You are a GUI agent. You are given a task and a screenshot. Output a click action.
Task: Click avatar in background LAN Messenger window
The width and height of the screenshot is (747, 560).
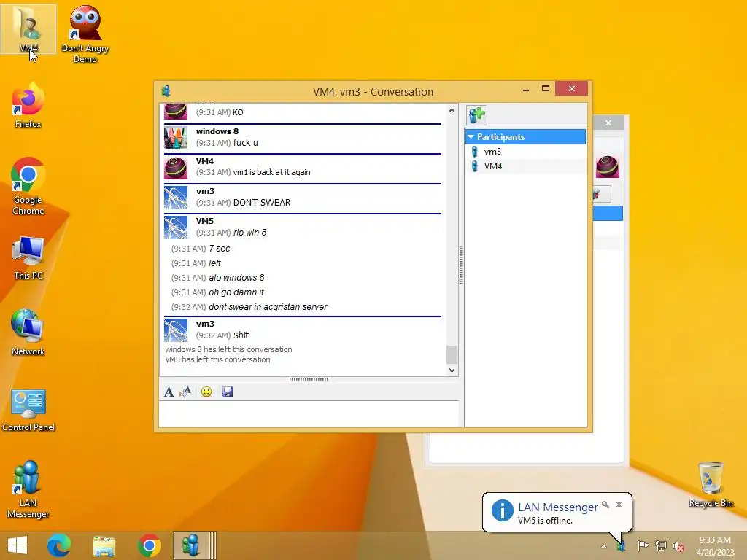pos(608,167)
